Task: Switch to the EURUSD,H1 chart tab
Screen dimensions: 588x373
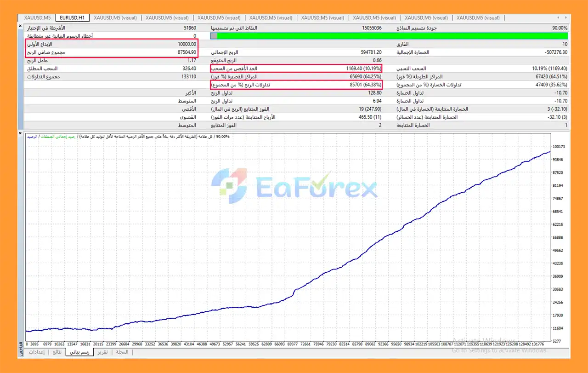Action: pos(72,18)
